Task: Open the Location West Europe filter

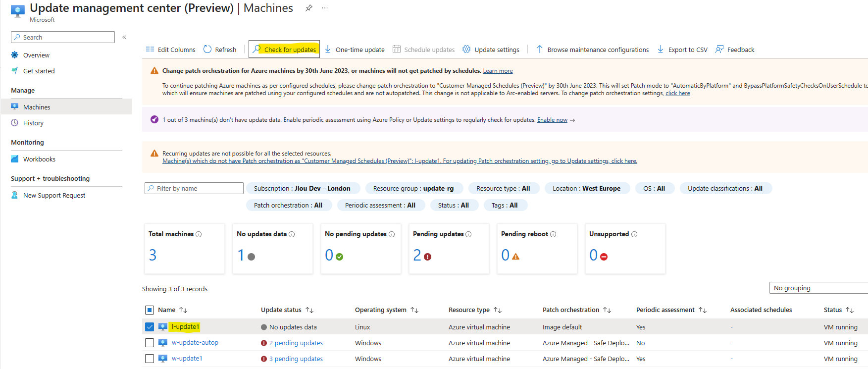Action: click(587, 188)
